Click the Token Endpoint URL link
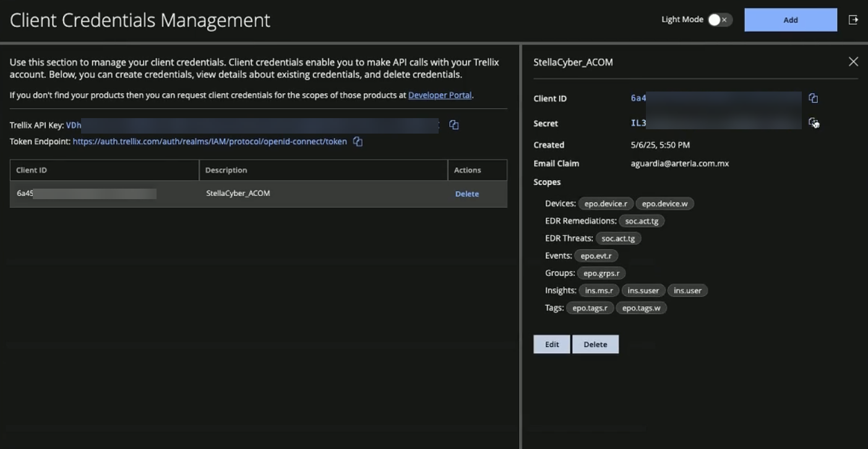 coord(210,142)
